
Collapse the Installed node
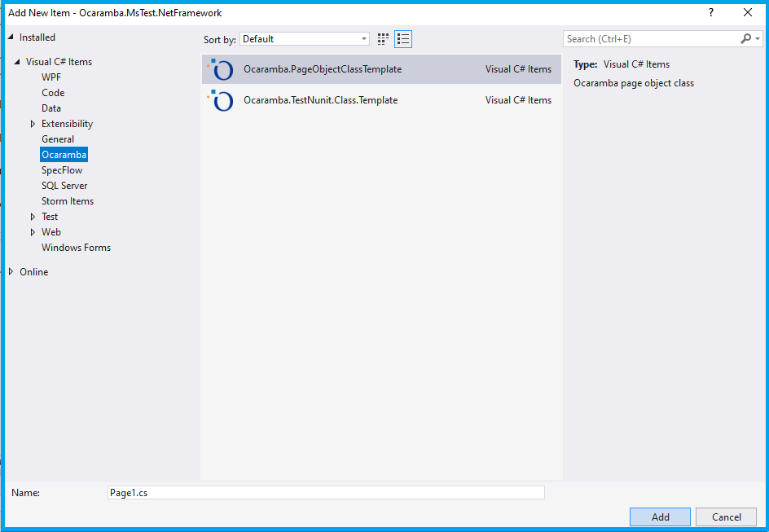pos(11,37)
